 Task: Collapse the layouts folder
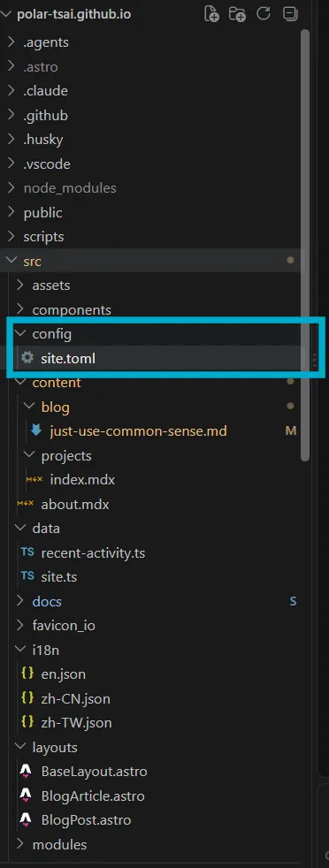coord(20,747)
